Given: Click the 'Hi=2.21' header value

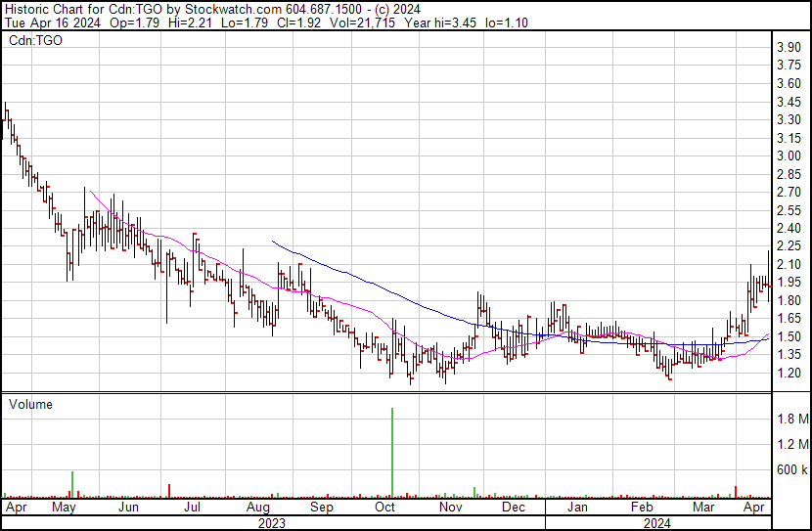Looking at the screenshot, I should pyautogui.click(x=190, y=22).
